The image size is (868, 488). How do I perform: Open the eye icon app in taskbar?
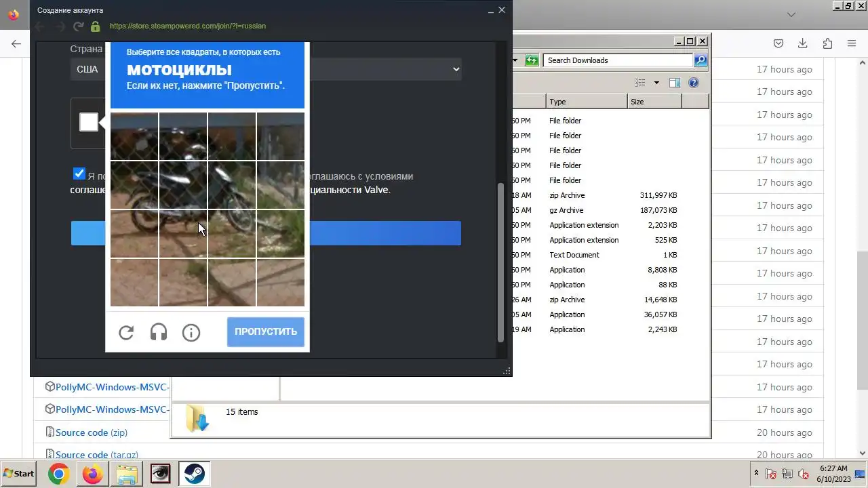[x=160, y=474]
